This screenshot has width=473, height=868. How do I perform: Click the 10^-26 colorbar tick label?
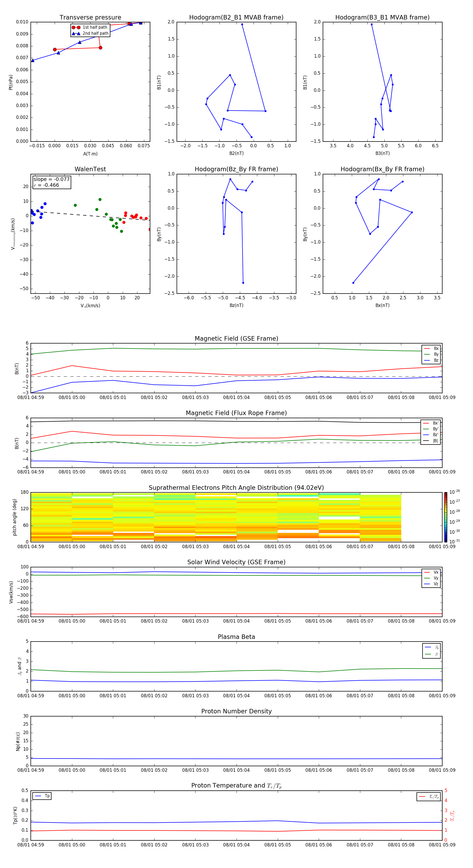pos(455,492)
